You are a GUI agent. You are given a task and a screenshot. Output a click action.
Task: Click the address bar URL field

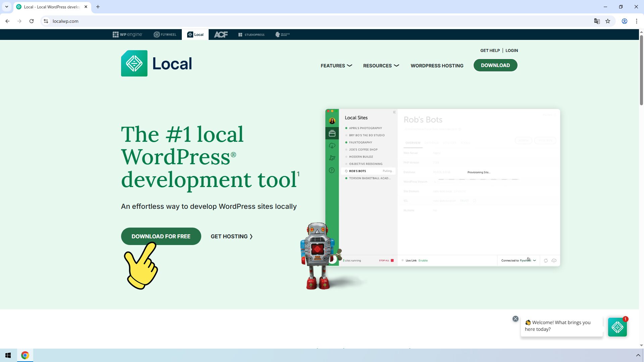click(x=319, y=21)
